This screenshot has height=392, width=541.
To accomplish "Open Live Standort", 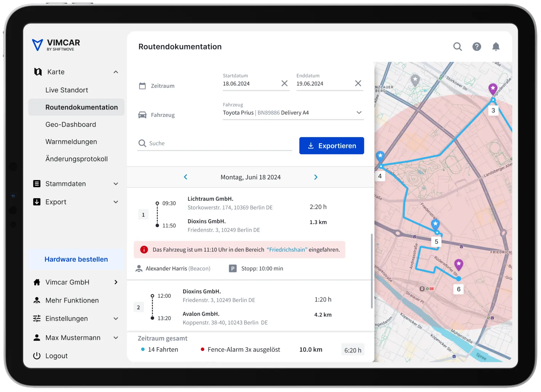I will coord(67,90).
